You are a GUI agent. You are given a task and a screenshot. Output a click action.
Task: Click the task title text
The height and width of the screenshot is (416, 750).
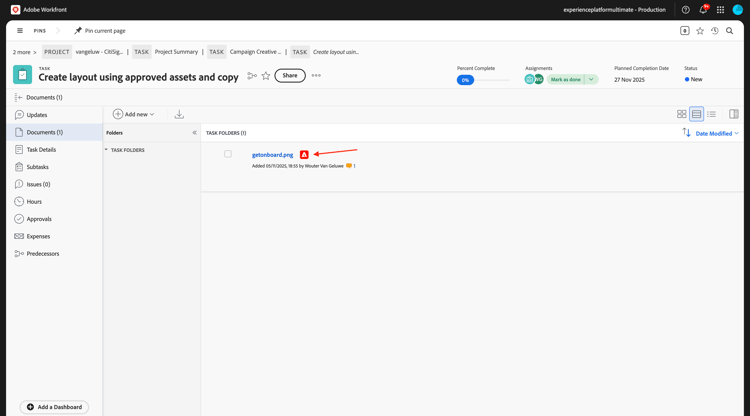[138, 77]
